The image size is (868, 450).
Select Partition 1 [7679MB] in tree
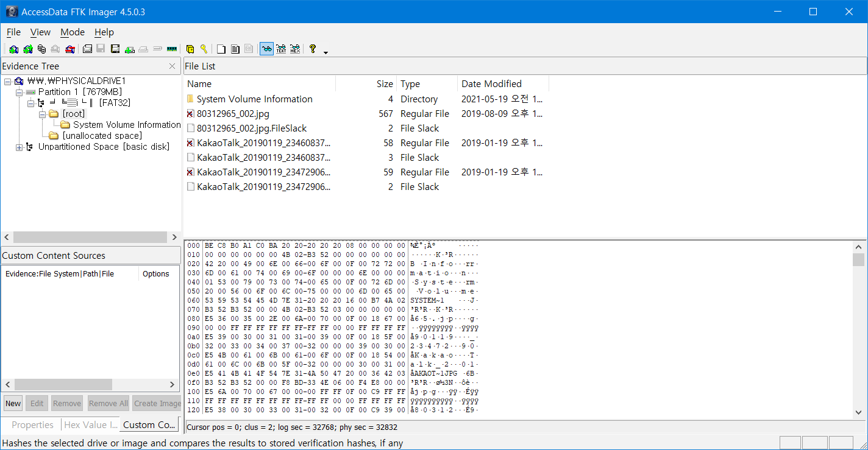(x=80, y=92)
